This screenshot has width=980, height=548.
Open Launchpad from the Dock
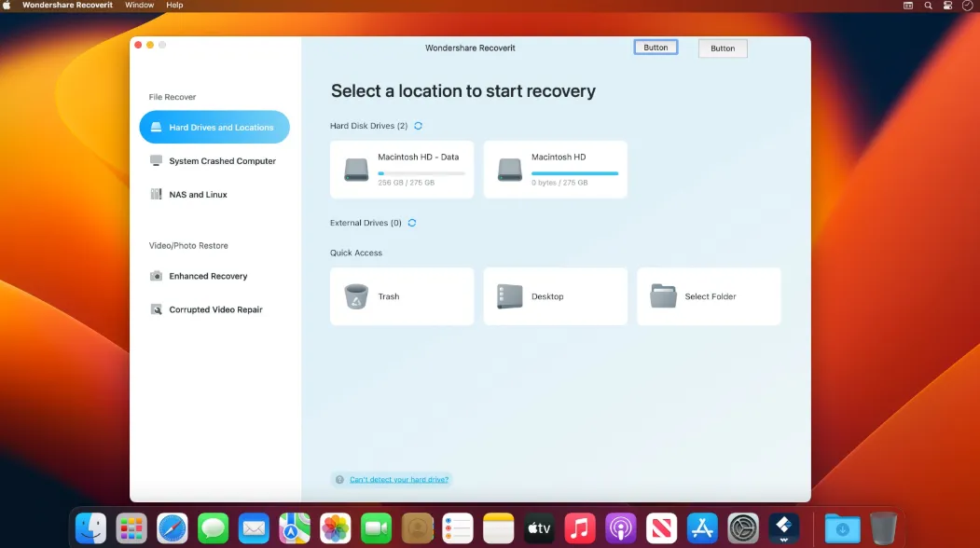(131, 528)
